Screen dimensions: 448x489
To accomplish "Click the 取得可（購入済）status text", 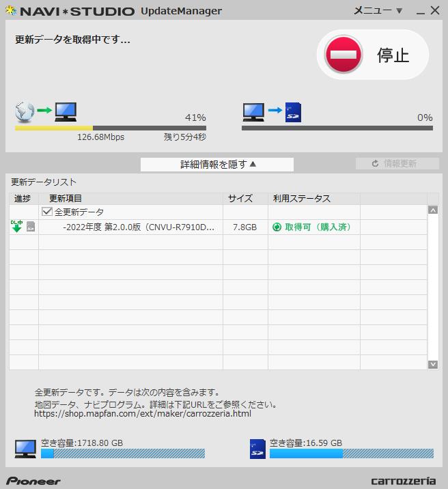I will pyautogui.click(x=318, y=227).
